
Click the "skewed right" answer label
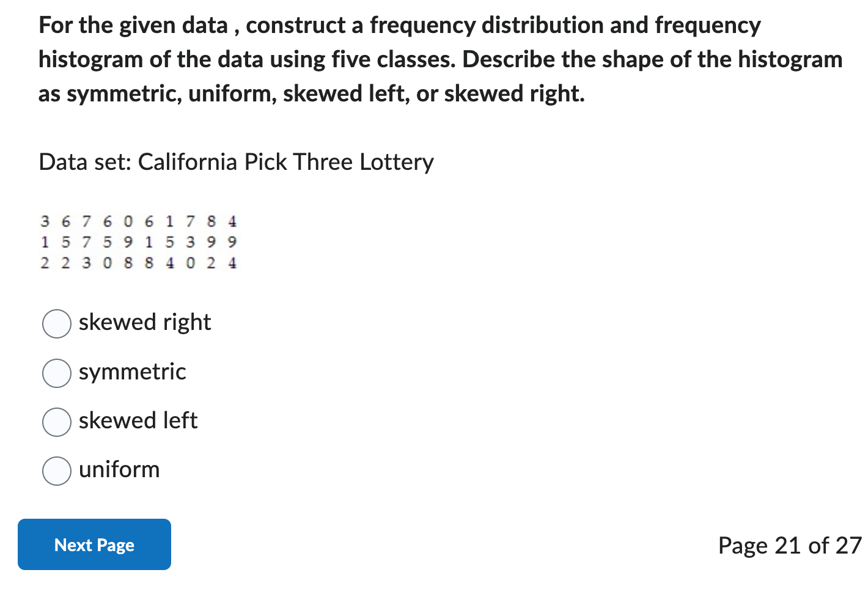point(144,322)
